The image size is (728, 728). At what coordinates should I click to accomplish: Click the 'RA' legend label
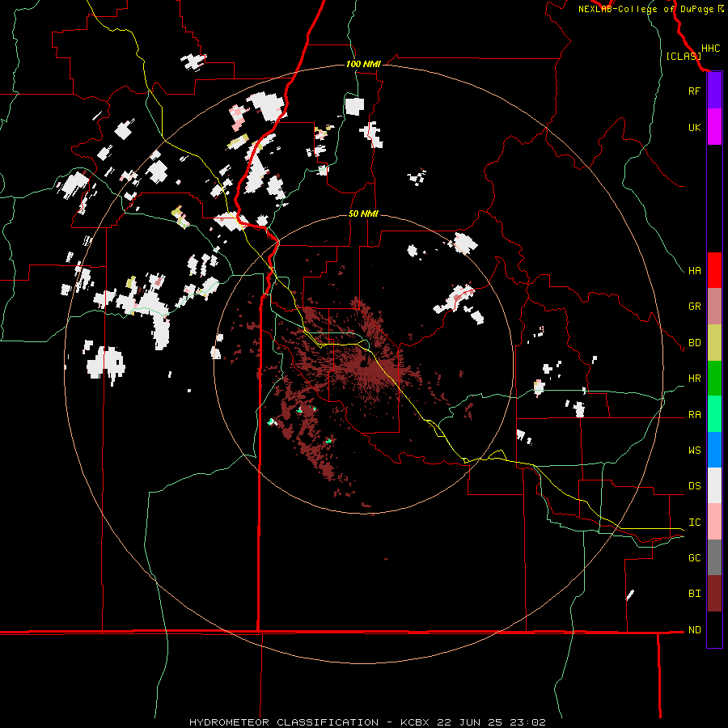click(694, 415)
